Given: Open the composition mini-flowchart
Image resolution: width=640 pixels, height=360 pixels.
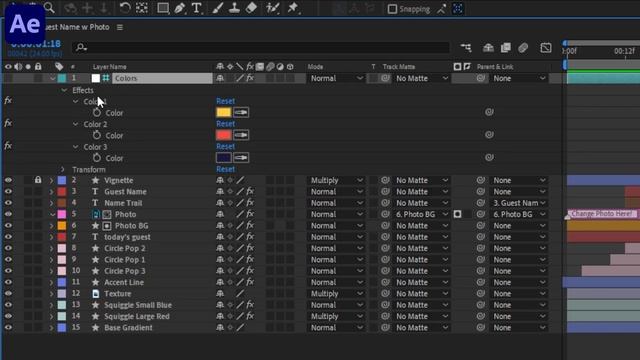Looking at the screenshot, I should pos(466,48).
